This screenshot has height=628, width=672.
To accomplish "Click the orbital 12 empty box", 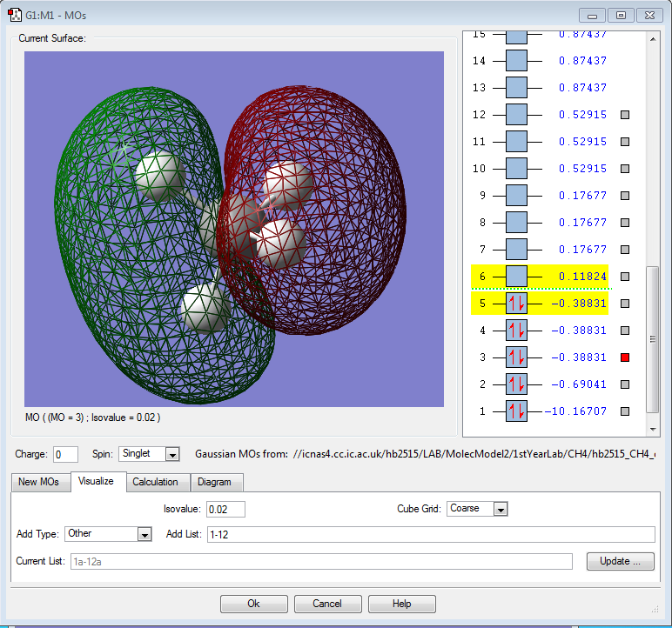I will pyautogui.click(x=516, y=115).
